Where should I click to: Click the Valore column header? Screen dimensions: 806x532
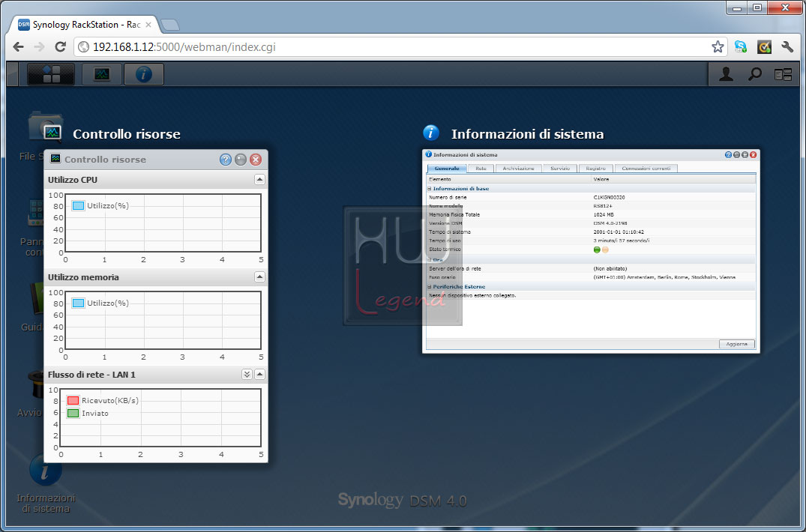coord(673,179)
